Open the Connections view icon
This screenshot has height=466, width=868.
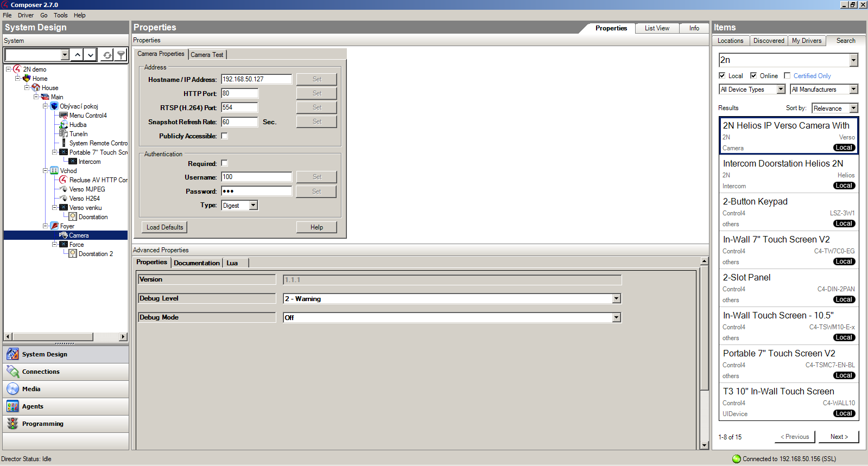[12, 372]
